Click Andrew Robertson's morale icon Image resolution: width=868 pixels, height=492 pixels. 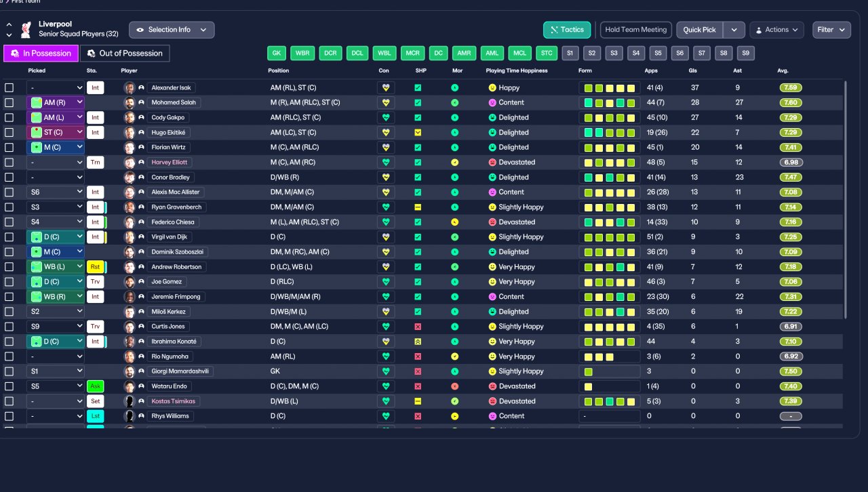pos(454,266)
